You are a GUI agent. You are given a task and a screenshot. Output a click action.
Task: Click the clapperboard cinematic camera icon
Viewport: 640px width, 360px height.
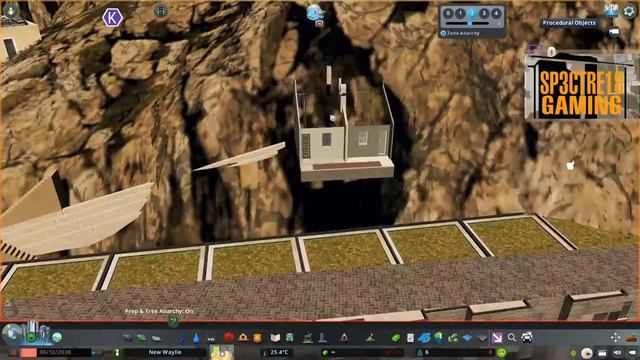(x=602, y=353)
